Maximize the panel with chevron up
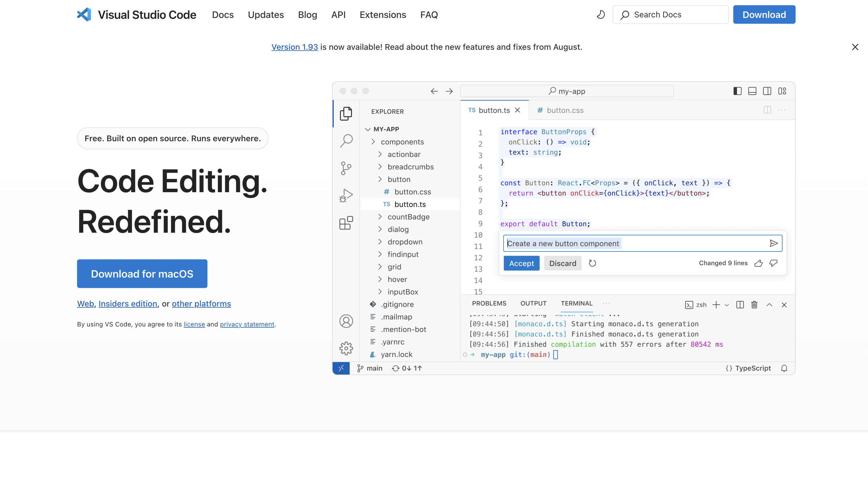This screenshot has height=488, width=868. 769,304
